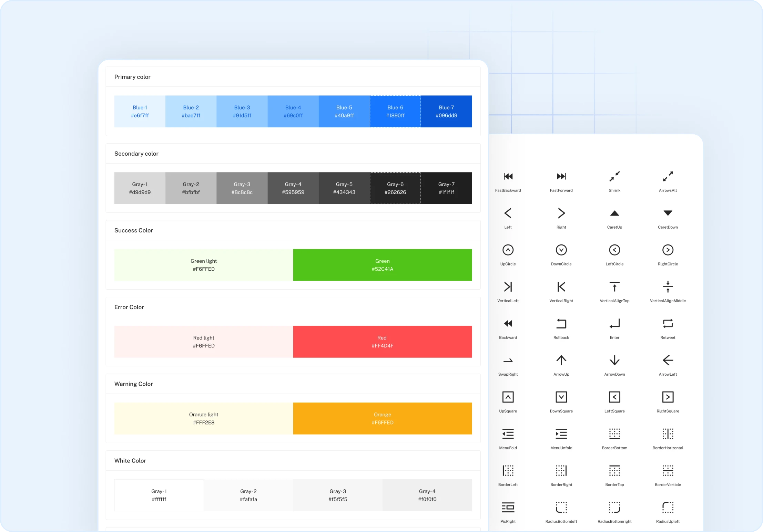The width and height of the screenshot is (763, 532).
Task: Click the DownCircle chevron icon
Action: tap(561, 250)
